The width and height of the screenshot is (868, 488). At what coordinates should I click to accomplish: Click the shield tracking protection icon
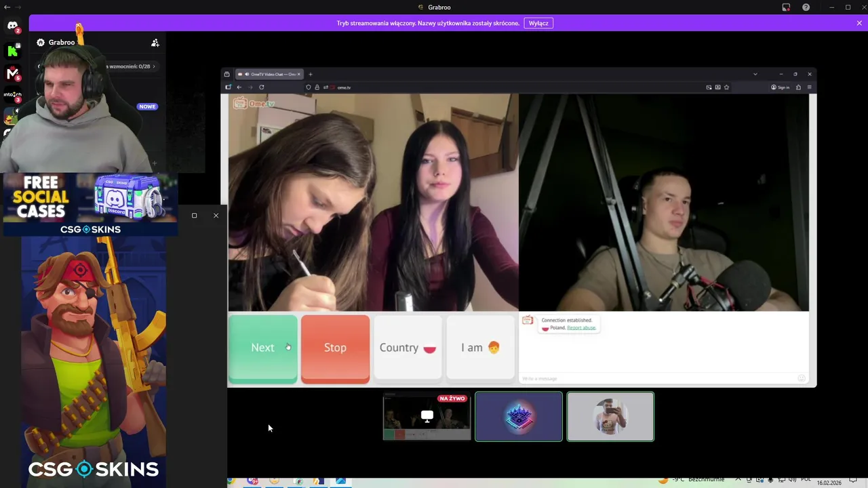(x=309, y=87)
